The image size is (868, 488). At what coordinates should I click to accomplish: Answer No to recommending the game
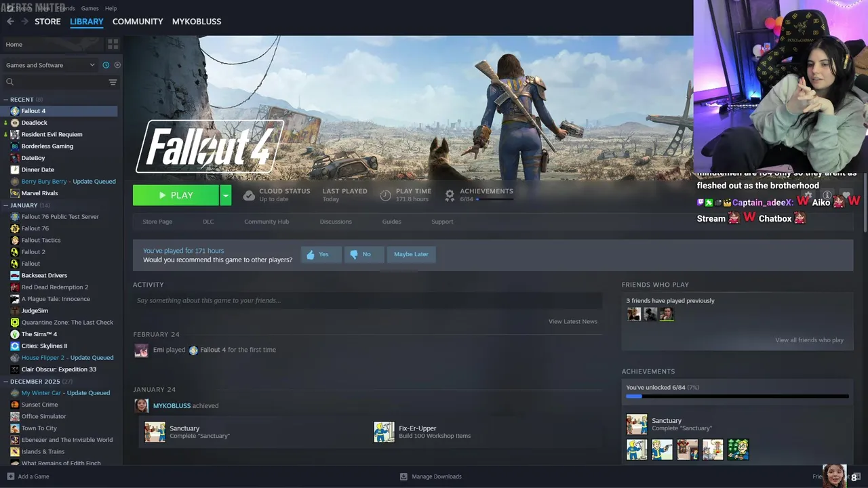click(363, 254)
